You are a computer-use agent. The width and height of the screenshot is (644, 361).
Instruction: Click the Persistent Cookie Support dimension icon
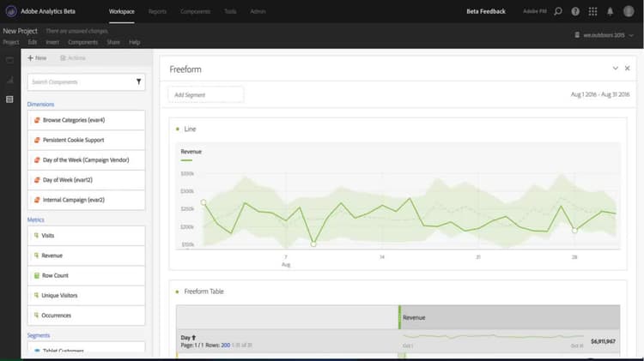coord(37,141)
